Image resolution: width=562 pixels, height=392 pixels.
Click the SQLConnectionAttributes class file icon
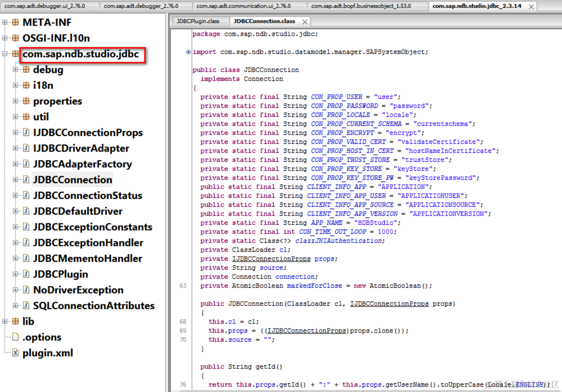pyautogui.click(x=26, y=306)
